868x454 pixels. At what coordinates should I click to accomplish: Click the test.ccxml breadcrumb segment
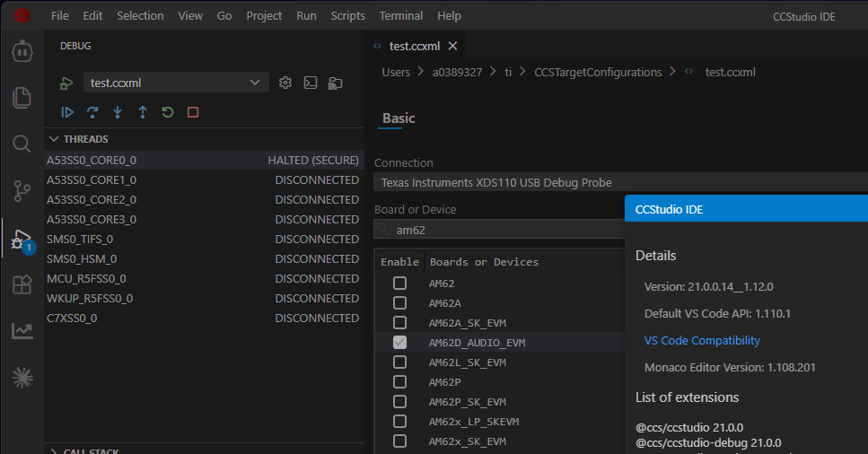point(730,72)
